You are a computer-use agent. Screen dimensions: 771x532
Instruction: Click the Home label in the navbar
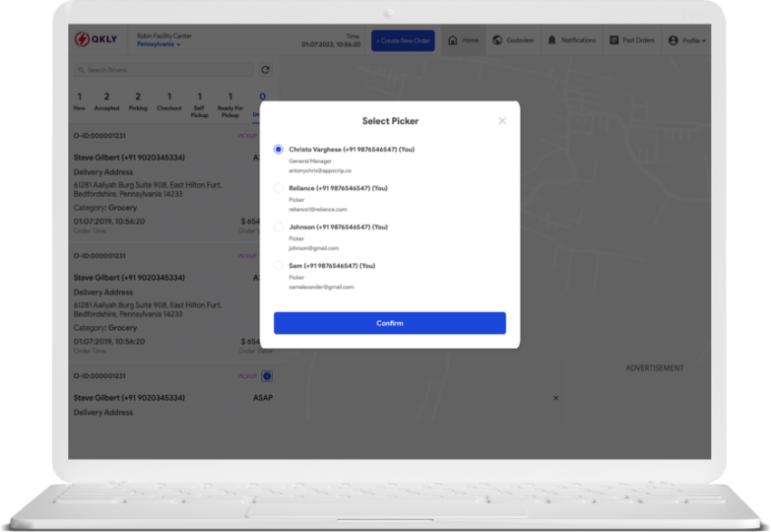click(x=471, y=40)
